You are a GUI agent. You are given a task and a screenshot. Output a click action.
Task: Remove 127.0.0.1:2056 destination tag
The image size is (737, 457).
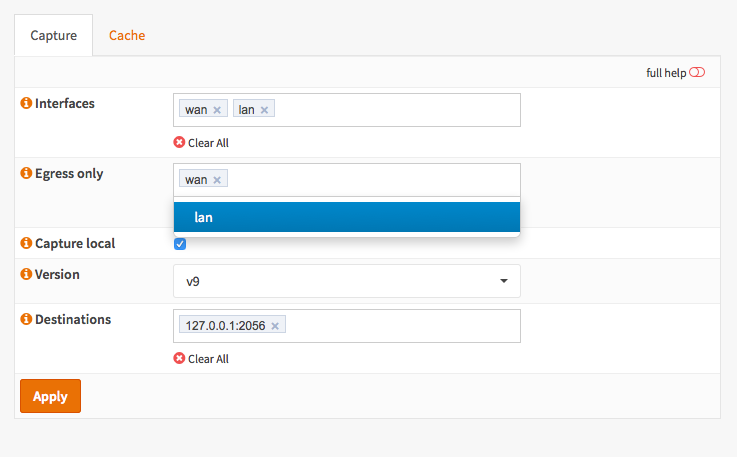pos(275,325)
